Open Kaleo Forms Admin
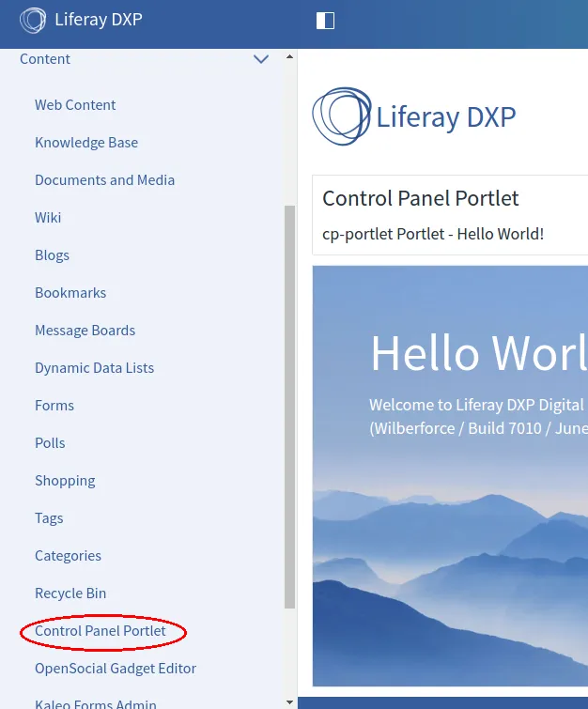The image size is (588, 709). (x=96, y=703)
